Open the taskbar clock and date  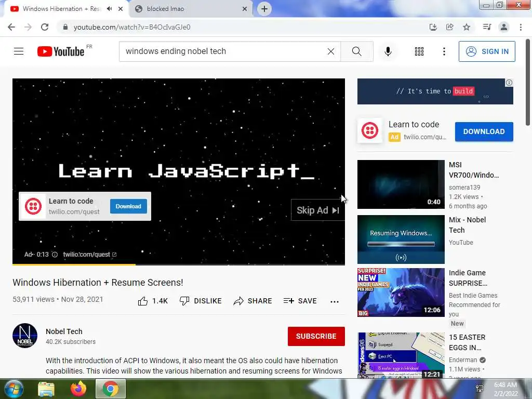click(506, 389)
